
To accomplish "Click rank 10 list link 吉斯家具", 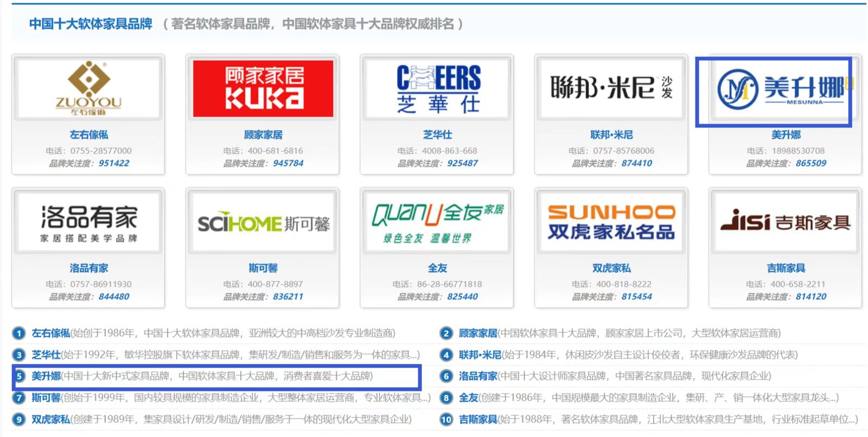I will point(478,419).
